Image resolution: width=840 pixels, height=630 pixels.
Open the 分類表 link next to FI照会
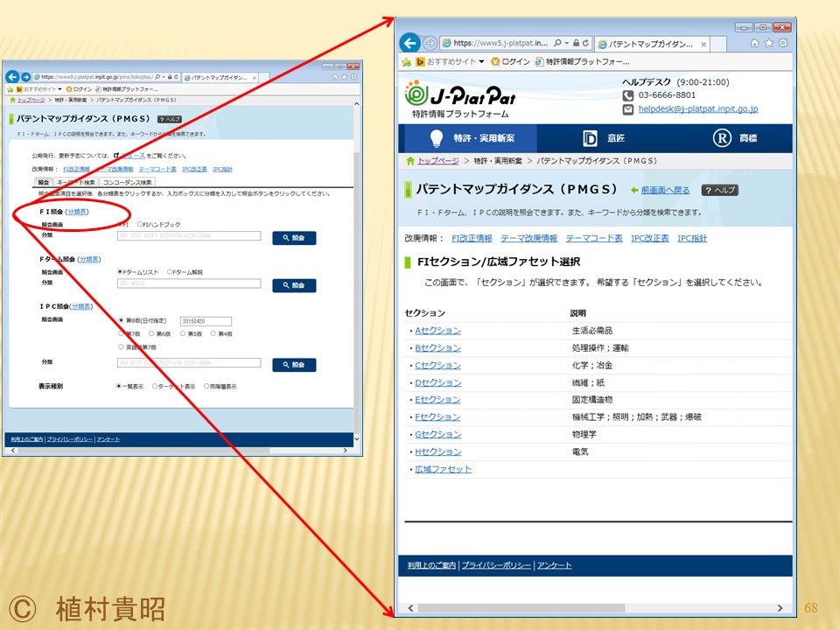point(77,212)
